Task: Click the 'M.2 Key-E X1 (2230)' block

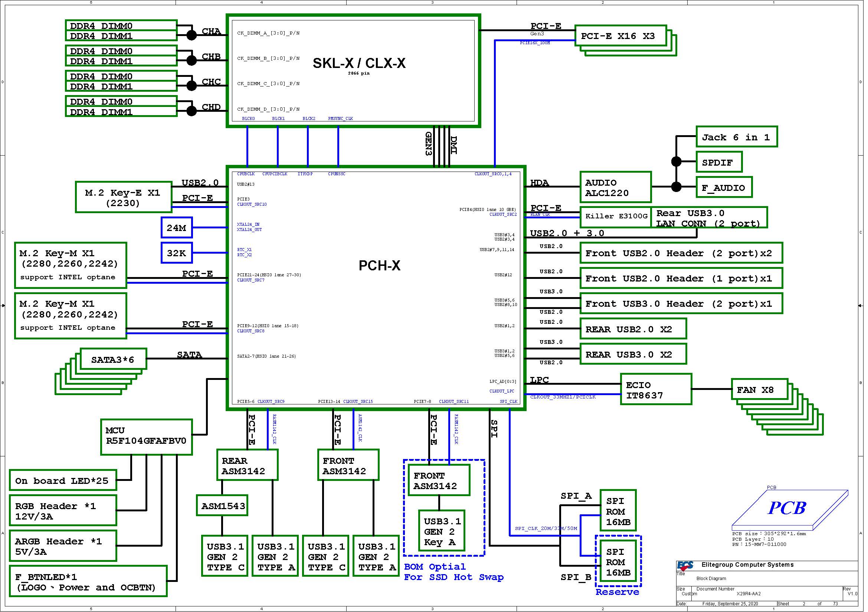Action: [x=124, y=198]
